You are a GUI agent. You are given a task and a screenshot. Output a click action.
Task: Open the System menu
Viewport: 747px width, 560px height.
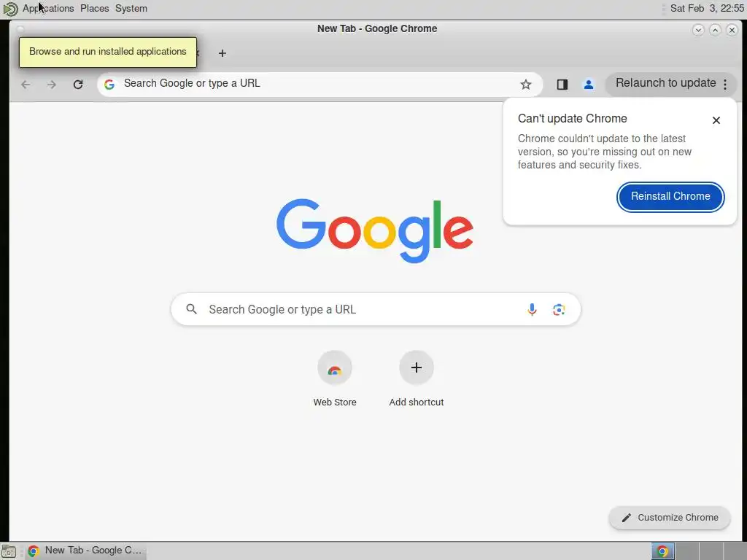pyautogui.click(x=131, y=8)
